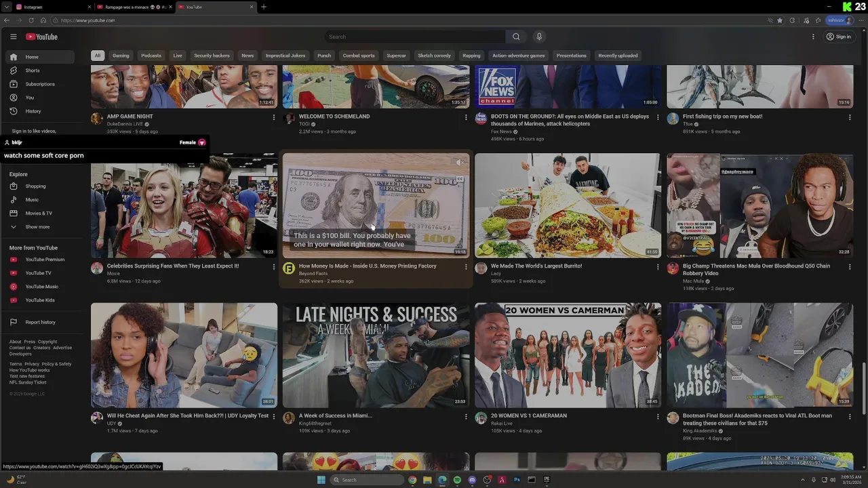The image size is (868, 488).
Task: Open the Celebrities Surprising Fans thumbnail
Action: click(184, 205)
